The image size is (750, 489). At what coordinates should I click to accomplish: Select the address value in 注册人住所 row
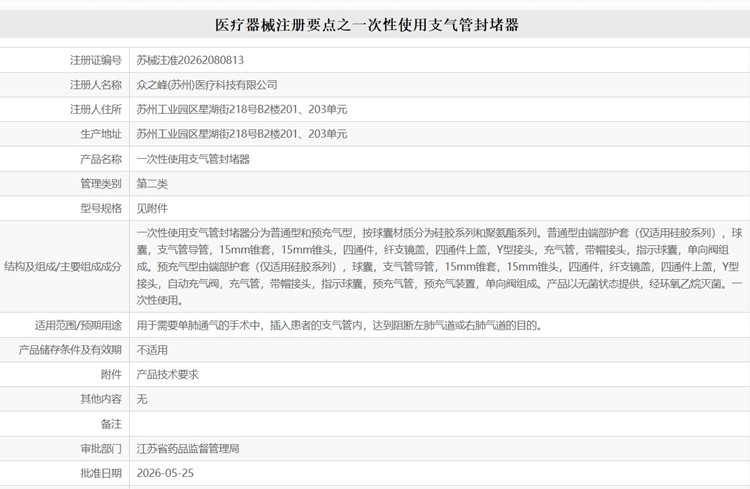(242, 109)
